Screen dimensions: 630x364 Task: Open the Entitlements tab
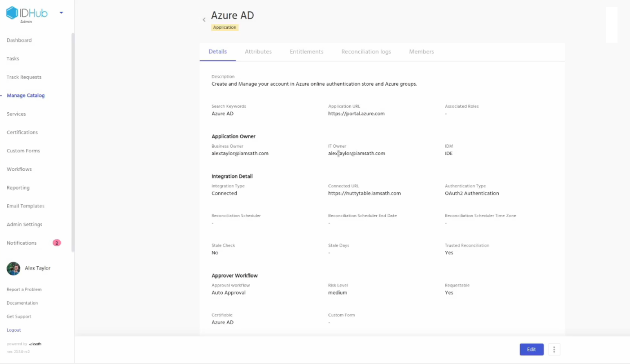306,52
